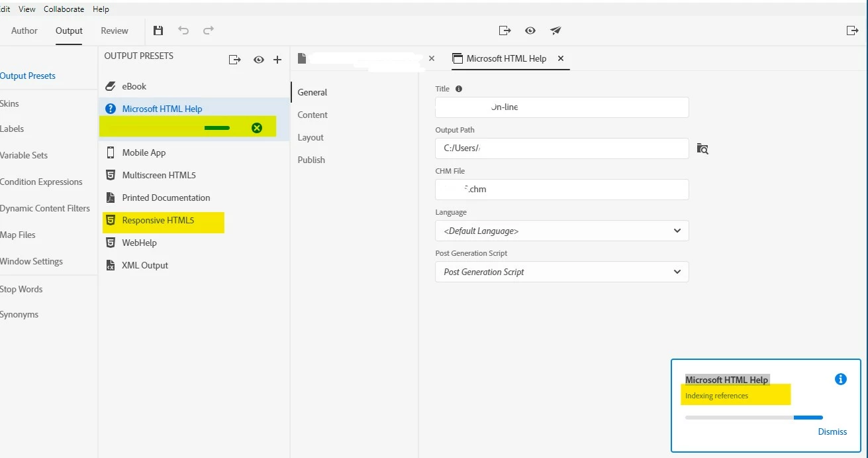
Task: Open the Language dropdown
Action: coord(562,231)
